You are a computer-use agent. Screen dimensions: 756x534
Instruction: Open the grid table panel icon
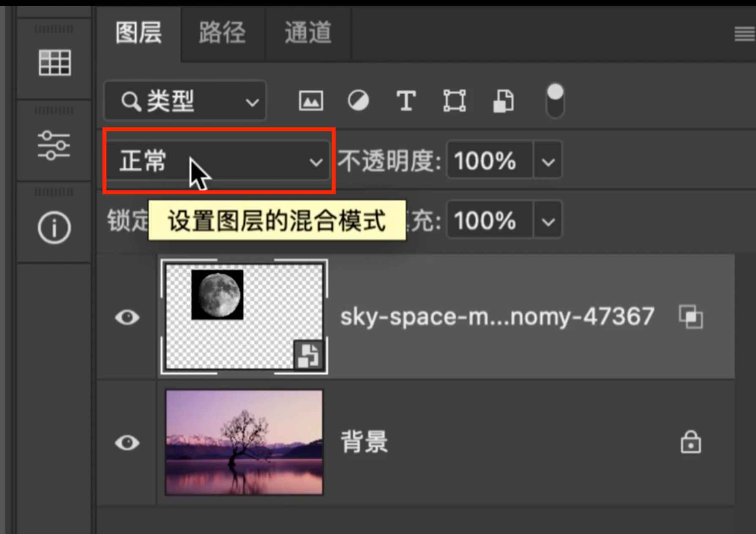coord(55,63)
